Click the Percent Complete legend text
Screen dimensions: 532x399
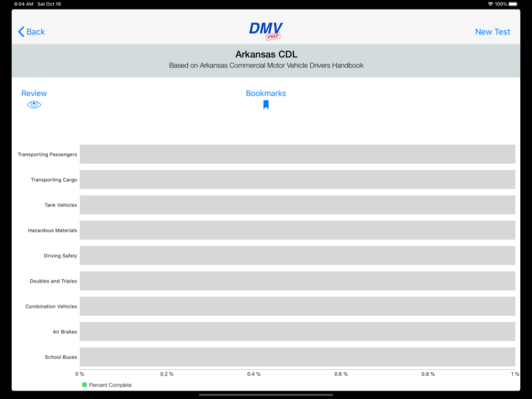pyautogui.click(x=110, y=385)
